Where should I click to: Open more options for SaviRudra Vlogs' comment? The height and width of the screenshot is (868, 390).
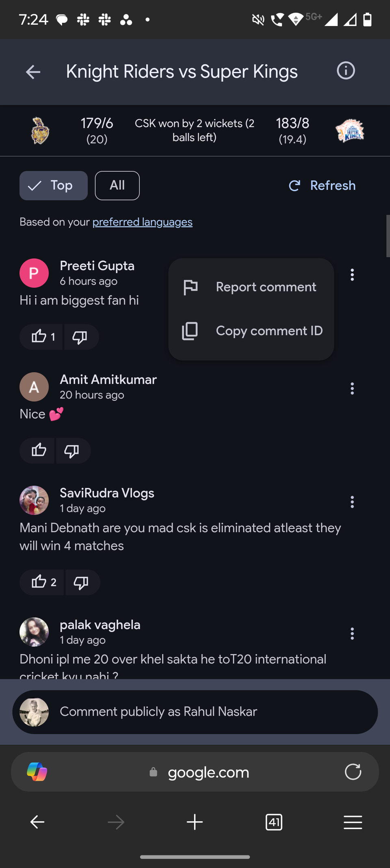click(x=352, y=502)
